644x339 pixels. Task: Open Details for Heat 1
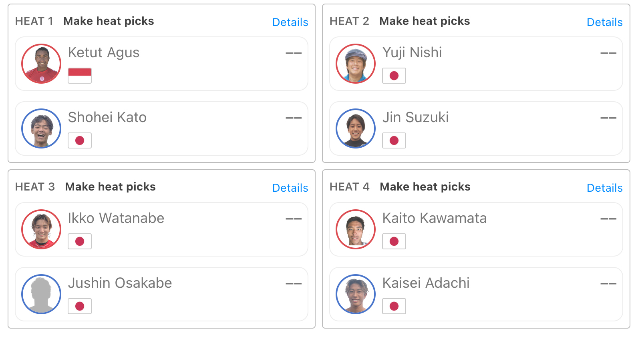[290, 22]
